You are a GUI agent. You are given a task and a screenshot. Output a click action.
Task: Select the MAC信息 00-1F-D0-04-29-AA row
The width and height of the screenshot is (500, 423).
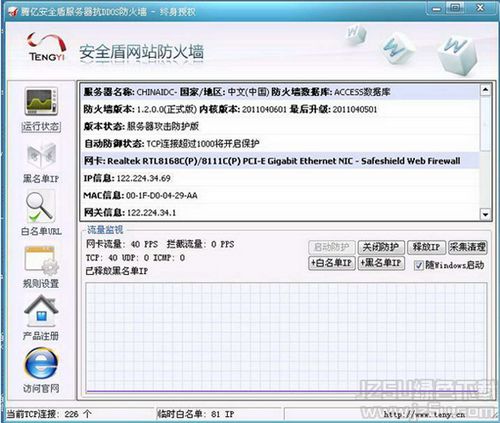pos(280,196)
